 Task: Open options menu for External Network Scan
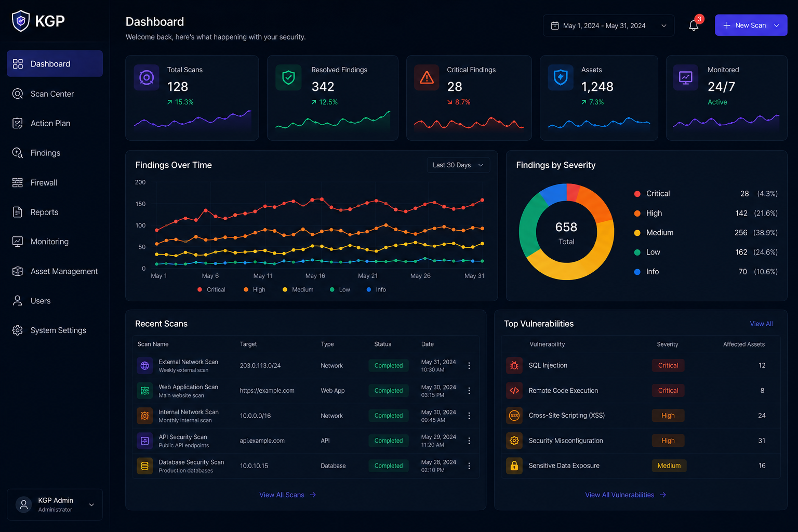point(469,366)
